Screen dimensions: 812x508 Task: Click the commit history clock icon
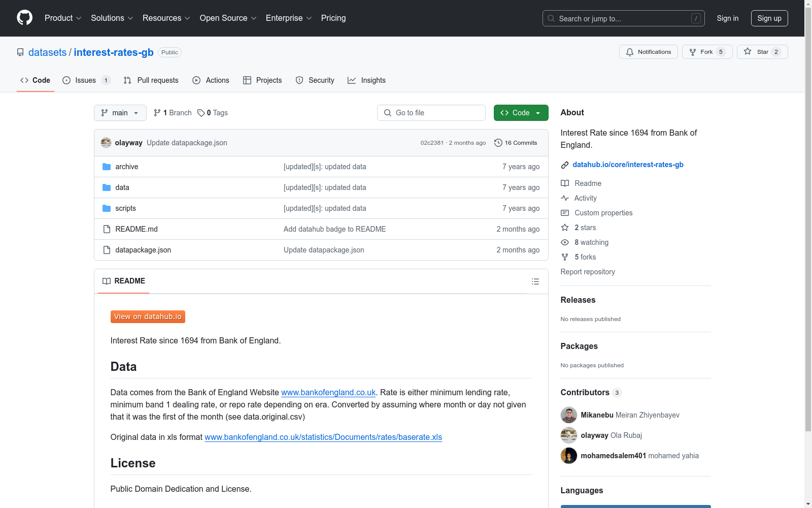click(x=498, y=143)
